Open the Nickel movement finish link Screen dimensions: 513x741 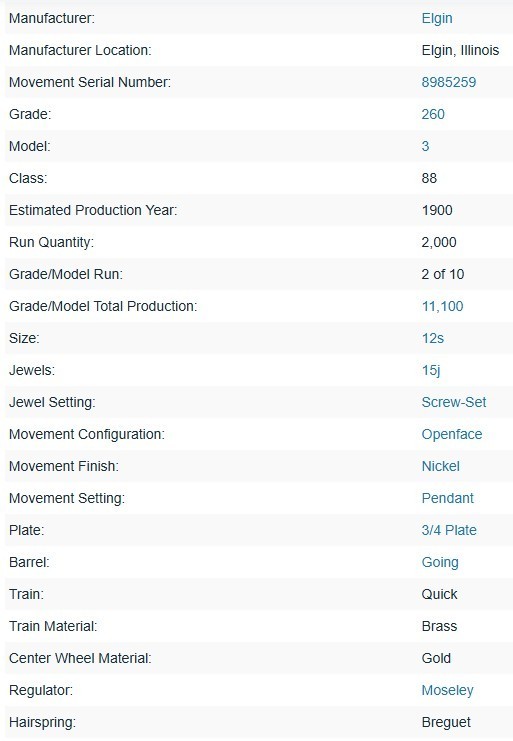coord(441,466)
